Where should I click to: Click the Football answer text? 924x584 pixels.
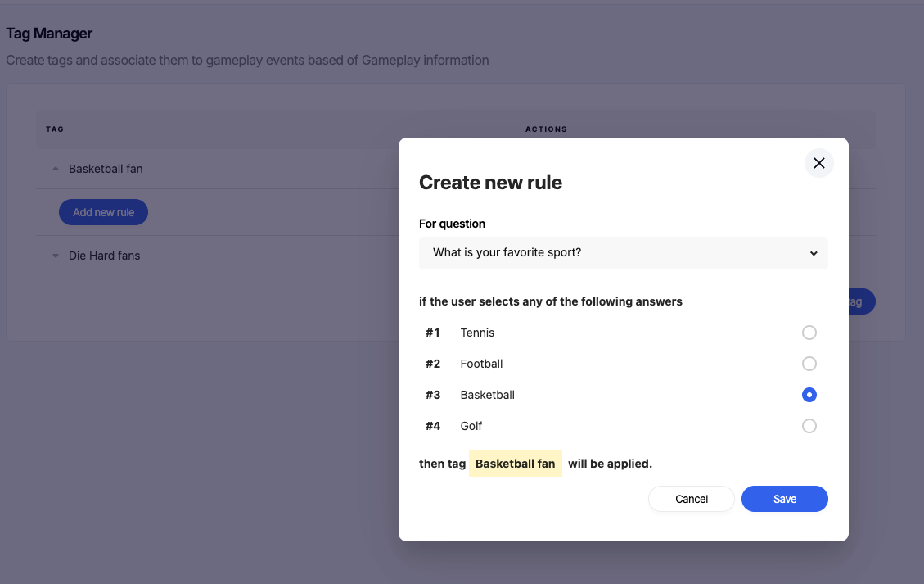481,364
